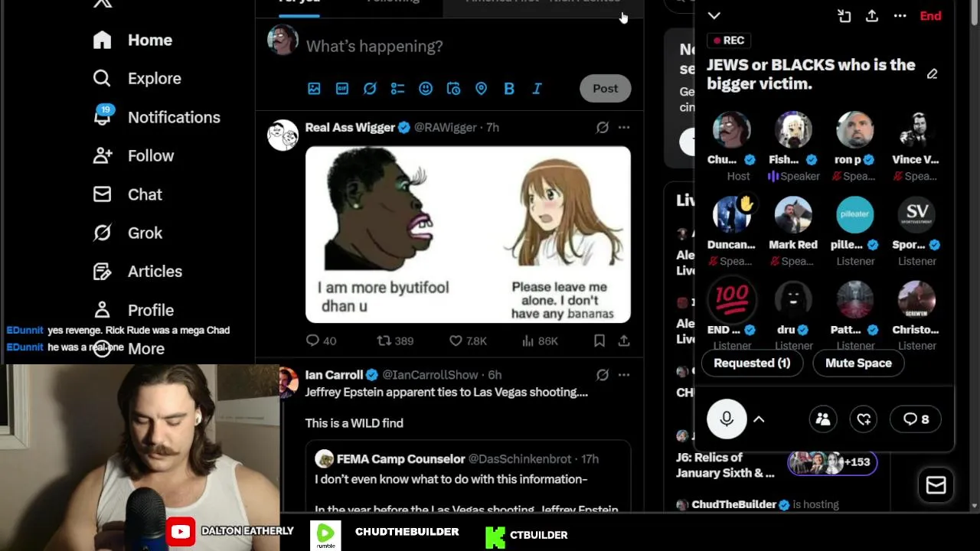Open the emoji picker in composer
The image size is (980, 551).
426,89
